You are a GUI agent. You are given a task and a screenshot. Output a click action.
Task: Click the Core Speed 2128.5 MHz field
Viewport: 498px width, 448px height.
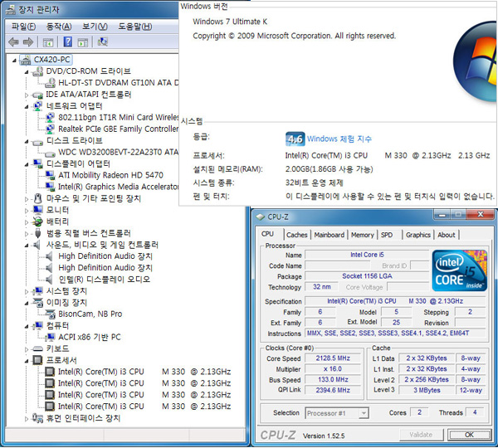pos(333,358)
